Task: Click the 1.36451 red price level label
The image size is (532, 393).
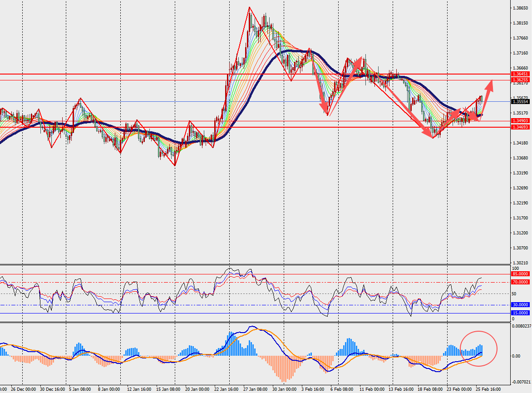Action: [520, 74]
